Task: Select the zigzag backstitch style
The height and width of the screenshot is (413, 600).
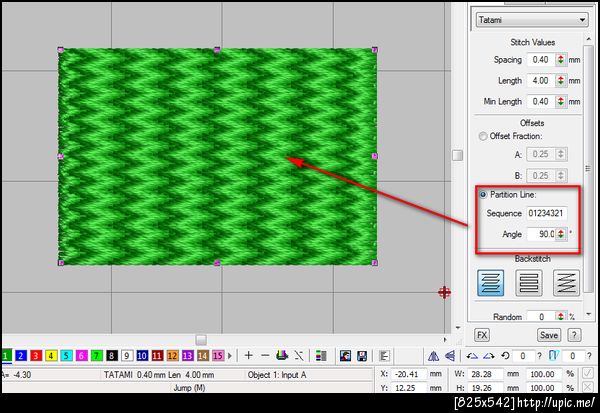Action: pos(566,283)
